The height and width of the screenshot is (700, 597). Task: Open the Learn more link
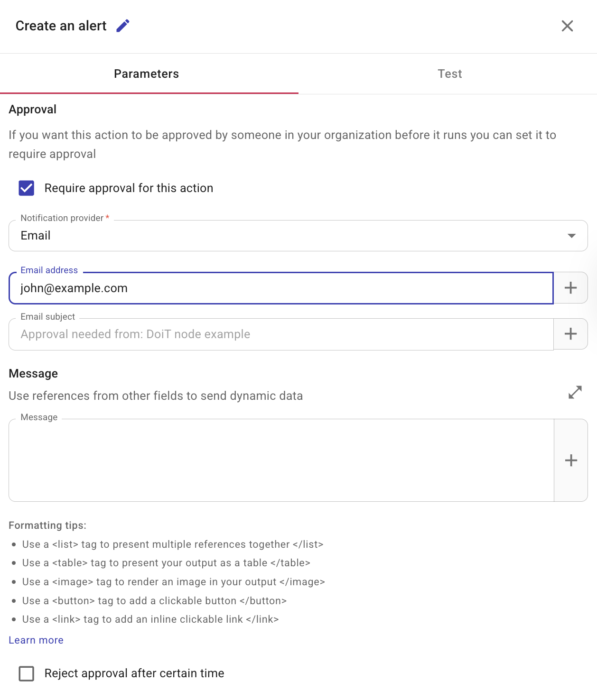point(36,640)
